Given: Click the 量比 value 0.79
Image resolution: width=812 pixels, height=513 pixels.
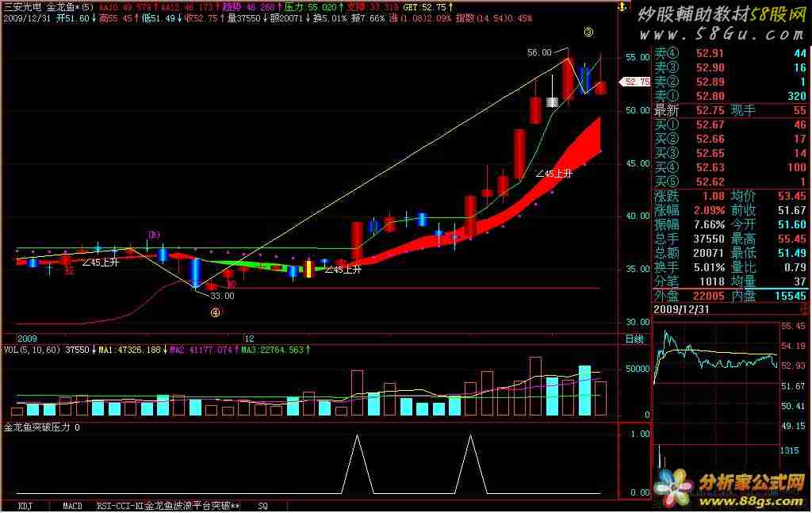Looking at the screenshot, I should click(795, 268).
